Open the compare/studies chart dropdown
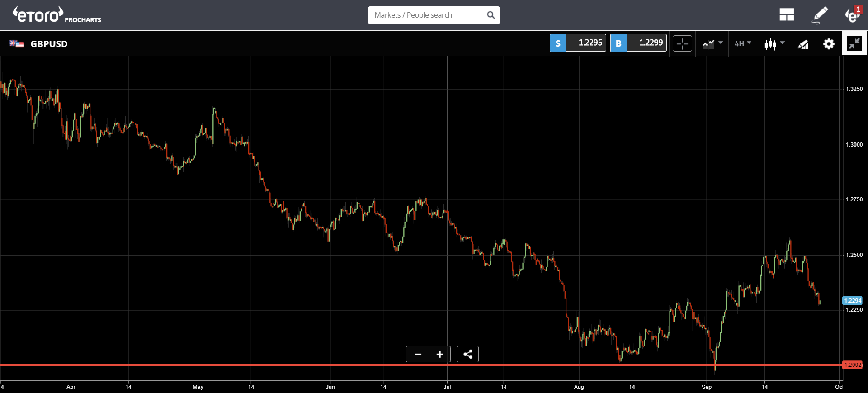Viewport: 868px width, 393px height. (712, 44)
